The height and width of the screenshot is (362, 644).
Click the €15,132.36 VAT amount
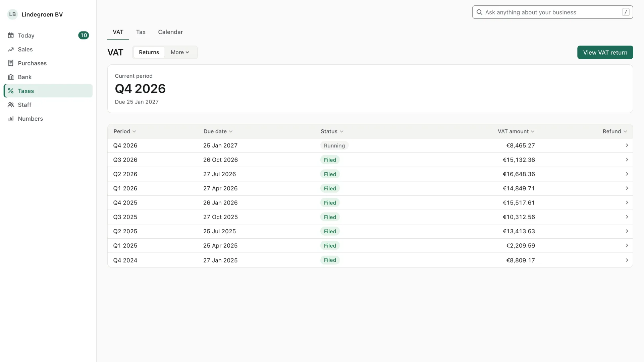click(519, 160)
